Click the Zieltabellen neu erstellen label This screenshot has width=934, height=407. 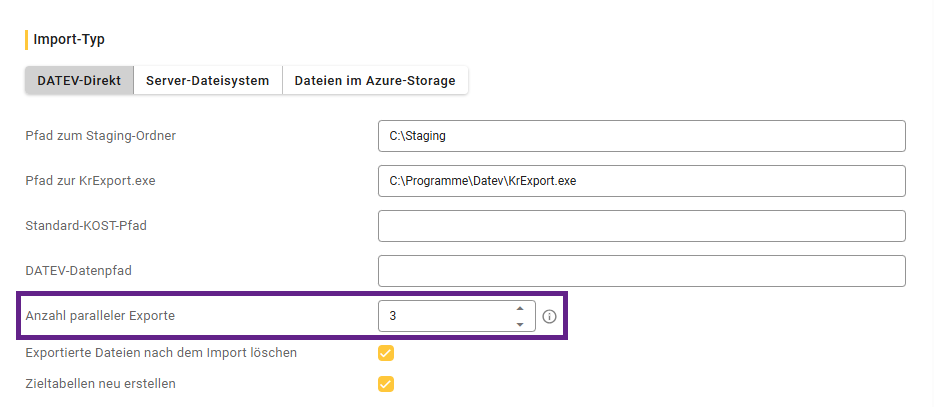click(101, 384)
